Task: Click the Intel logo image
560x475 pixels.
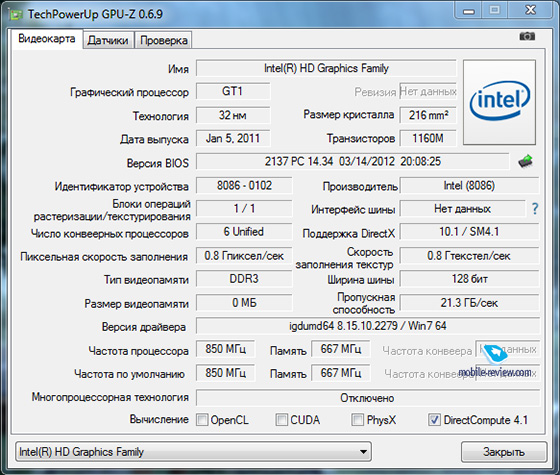Action: 499,102
